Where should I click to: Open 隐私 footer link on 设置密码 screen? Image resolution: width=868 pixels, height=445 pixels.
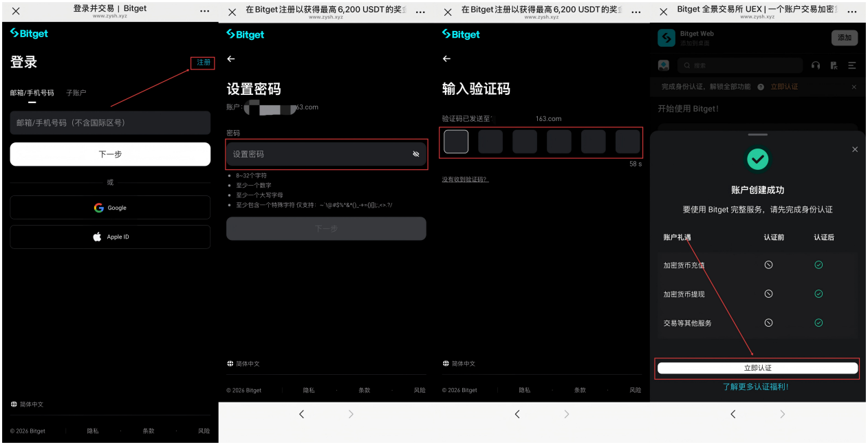pos(309,390)
